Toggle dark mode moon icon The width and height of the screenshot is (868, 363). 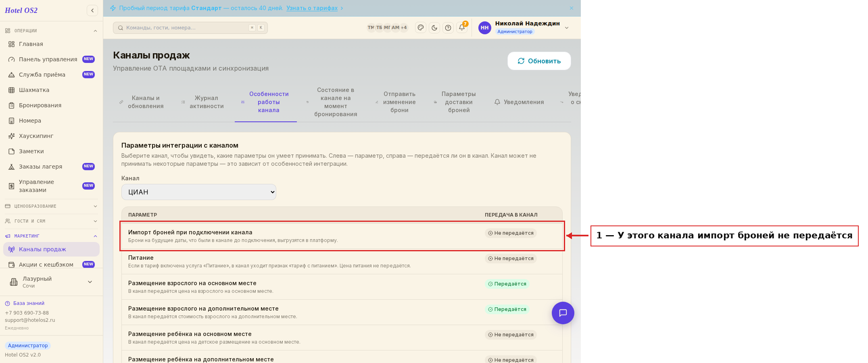coord(434,28)
